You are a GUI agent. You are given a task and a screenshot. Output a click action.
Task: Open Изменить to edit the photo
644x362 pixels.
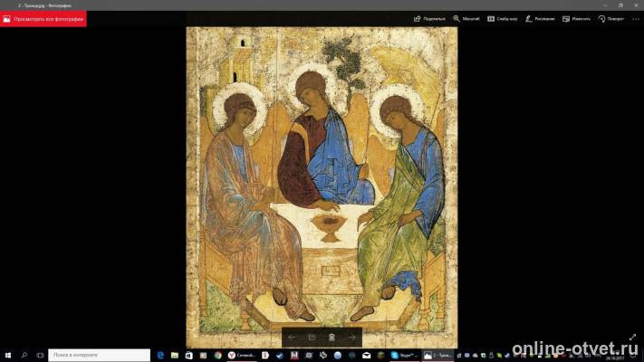[x=576, y=19]
